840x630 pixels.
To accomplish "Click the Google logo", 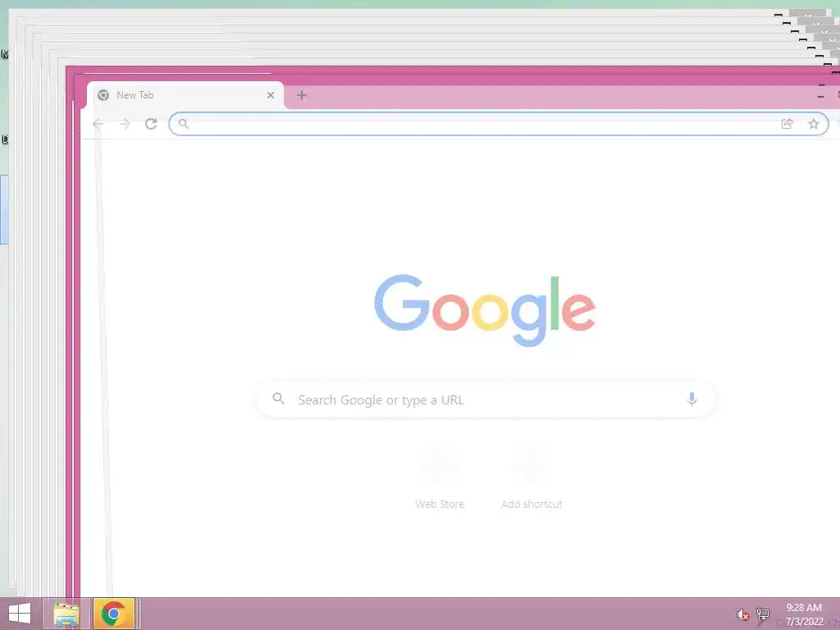I will [x=485, y=310].
